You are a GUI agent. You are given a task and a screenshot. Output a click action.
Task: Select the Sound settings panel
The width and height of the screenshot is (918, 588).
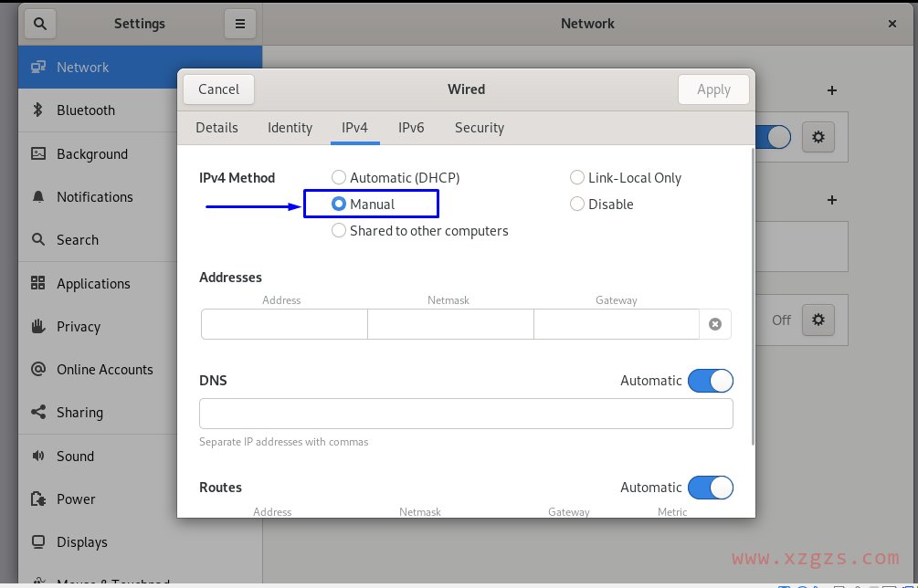pyautogui.click(x=75, y=456)
